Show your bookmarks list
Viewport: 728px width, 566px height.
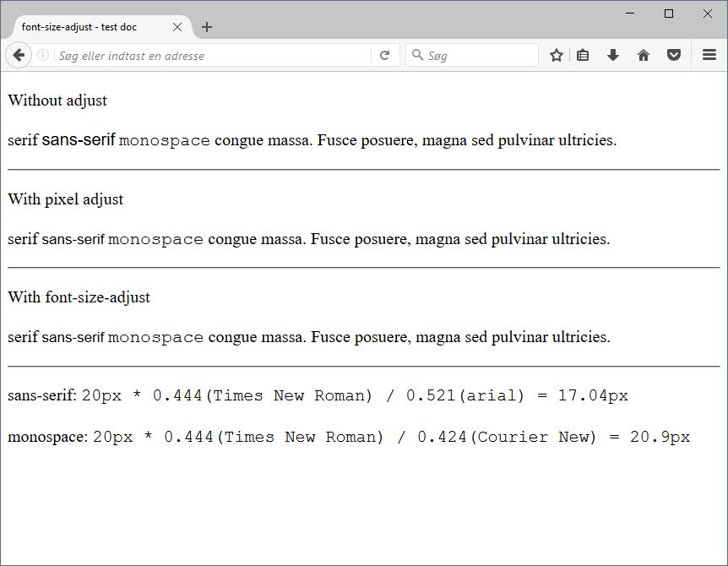(x=583, y=56)
